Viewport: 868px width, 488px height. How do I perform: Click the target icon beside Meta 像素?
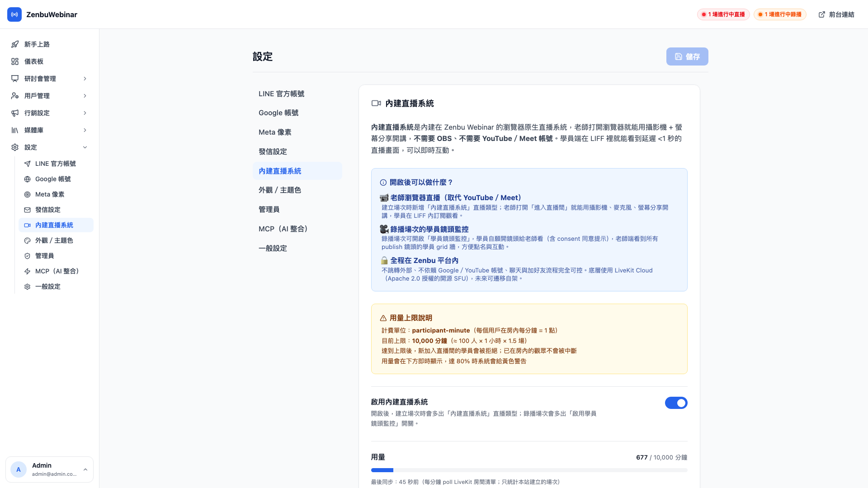pos(27,194)
